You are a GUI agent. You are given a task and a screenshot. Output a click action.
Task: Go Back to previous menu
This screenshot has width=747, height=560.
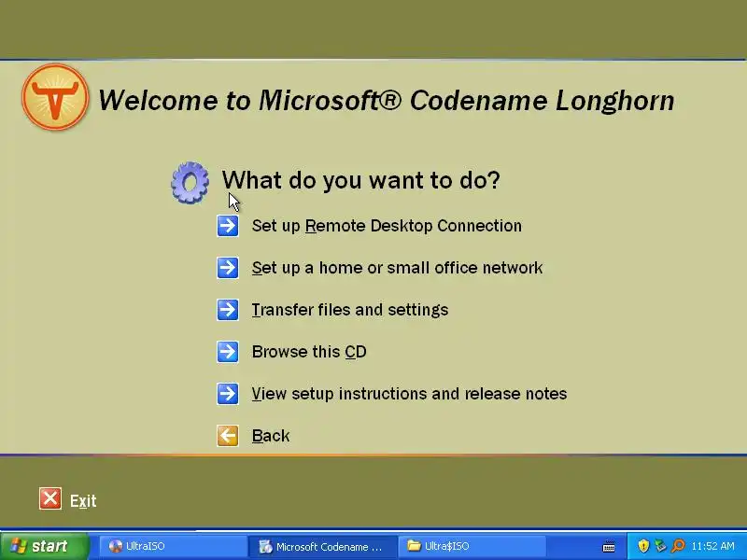271,436
